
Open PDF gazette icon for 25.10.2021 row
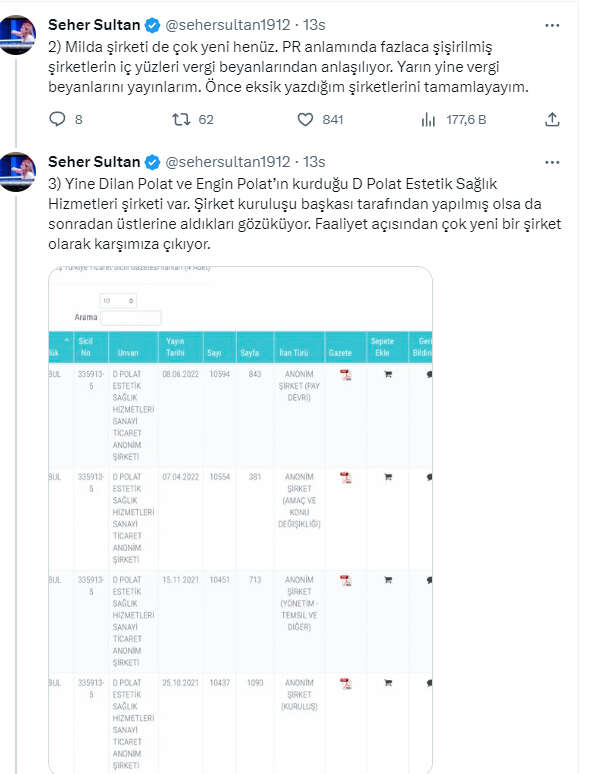click(346, 683)
